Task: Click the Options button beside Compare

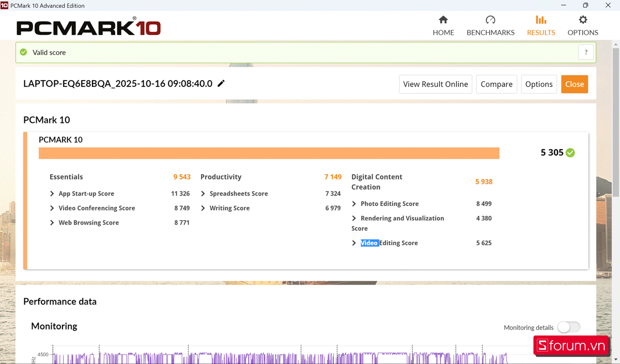Action: (x=539, y=84)
